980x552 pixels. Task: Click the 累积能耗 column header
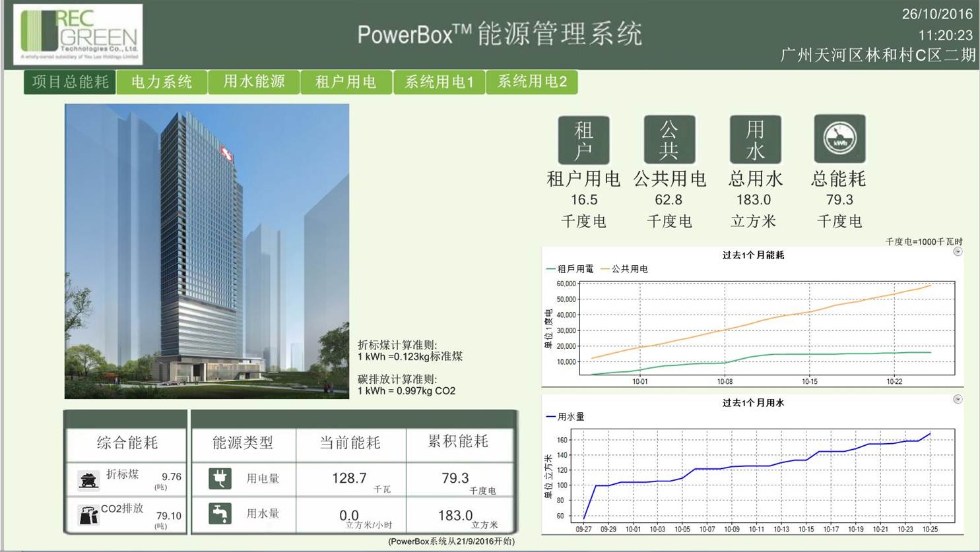coord(458,441)
